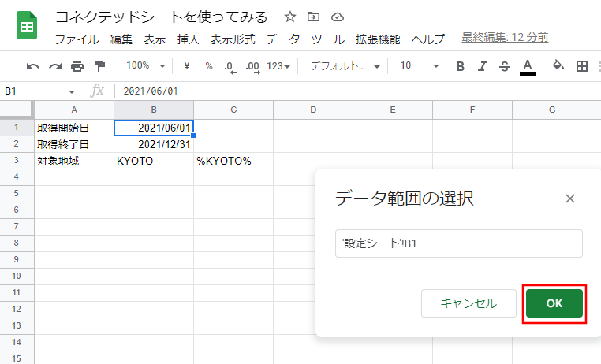The image size is (601, 364).
Task: Open デフォルト font dropdown
Action: point(345,66)
